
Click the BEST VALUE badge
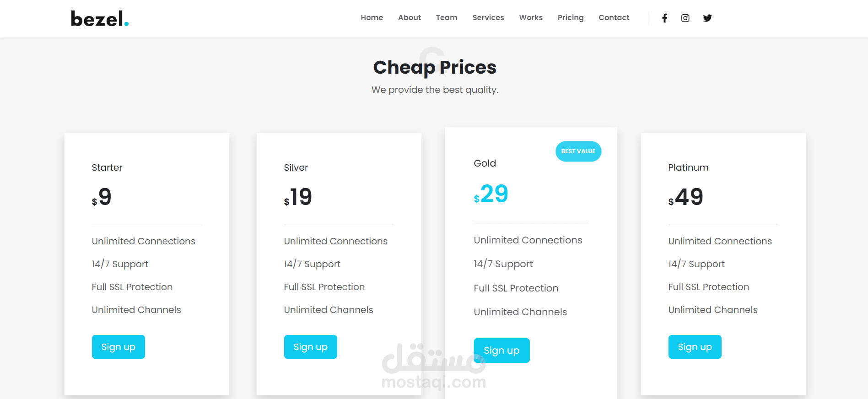pyautogui.click(x=578, y=151)
